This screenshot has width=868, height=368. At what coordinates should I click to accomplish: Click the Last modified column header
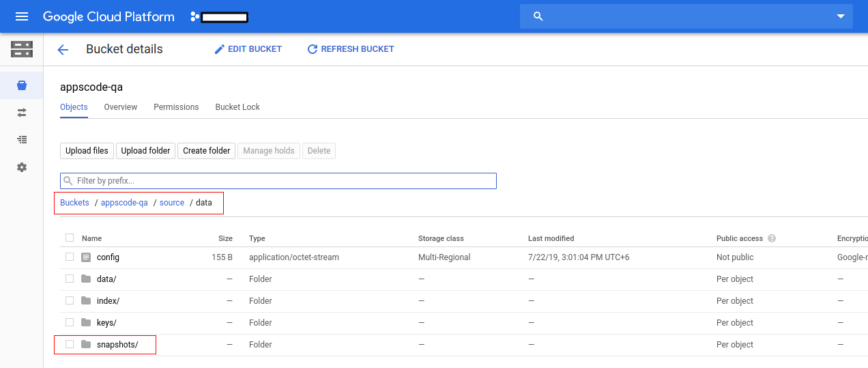551,238
